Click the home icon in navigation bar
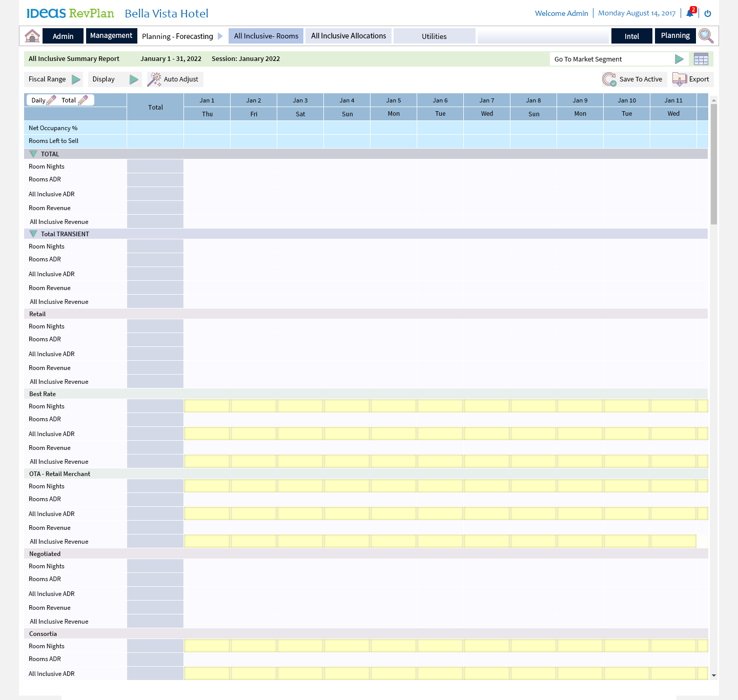Screen dimensions: 738x700 click(x=32, y=36)
